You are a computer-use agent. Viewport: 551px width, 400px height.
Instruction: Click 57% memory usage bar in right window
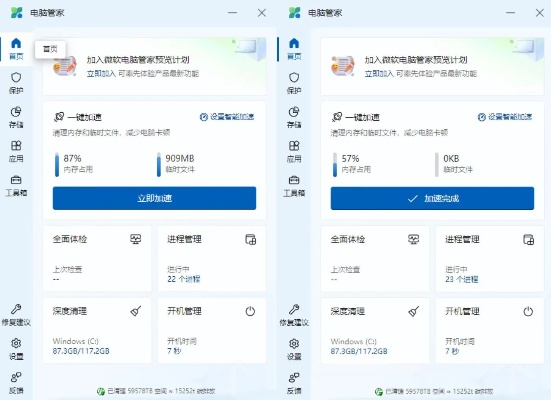point(335,164)
